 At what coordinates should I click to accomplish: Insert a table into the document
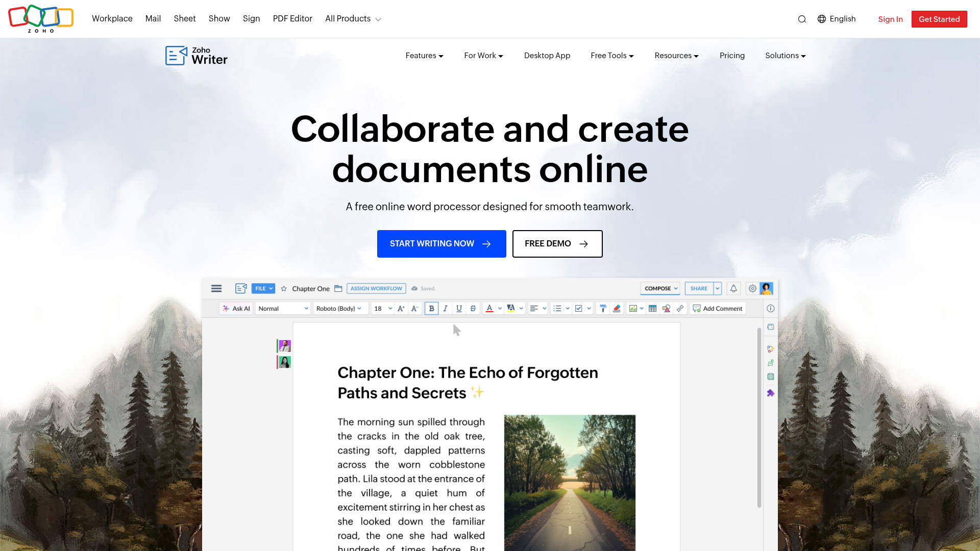(653, 308)
